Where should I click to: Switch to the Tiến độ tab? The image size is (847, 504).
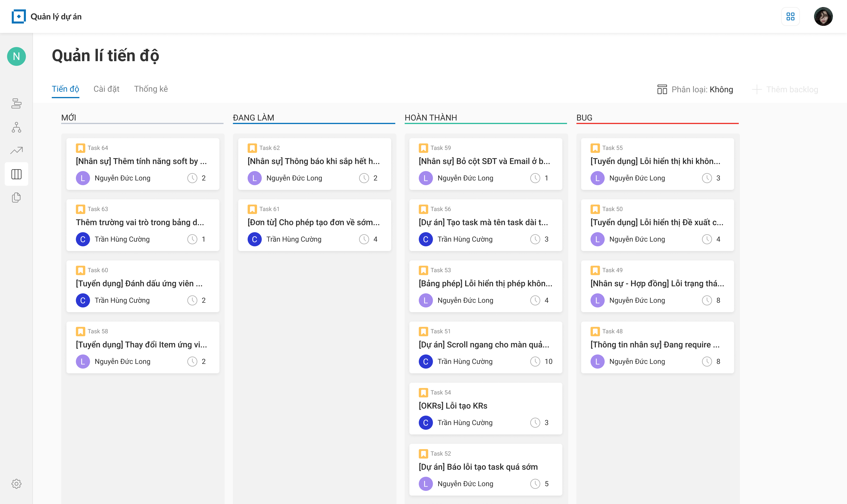tap(65, 89)
